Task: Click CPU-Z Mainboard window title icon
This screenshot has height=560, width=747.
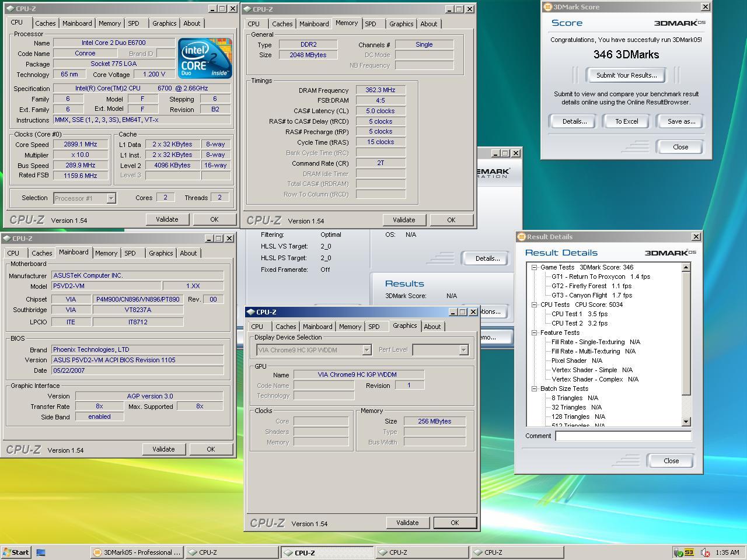Action: pyautogui.click(x=6, y=239)
